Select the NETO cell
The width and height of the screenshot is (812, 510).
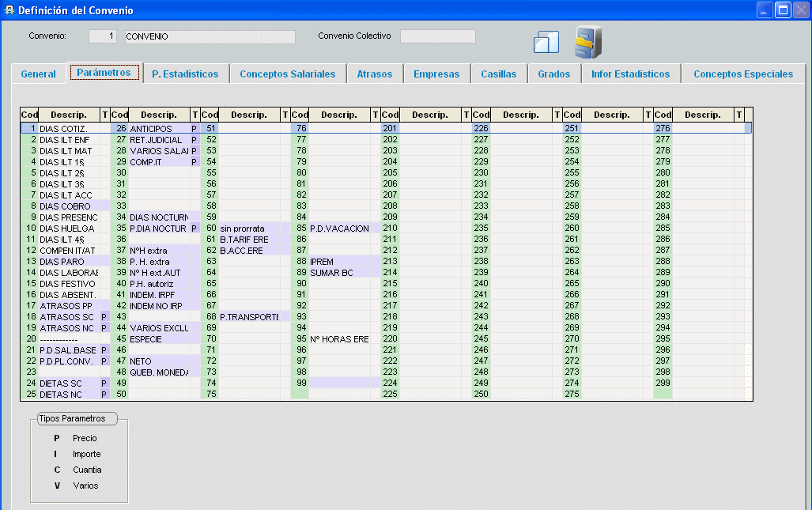pyautogui.click(x=159, y=361)
